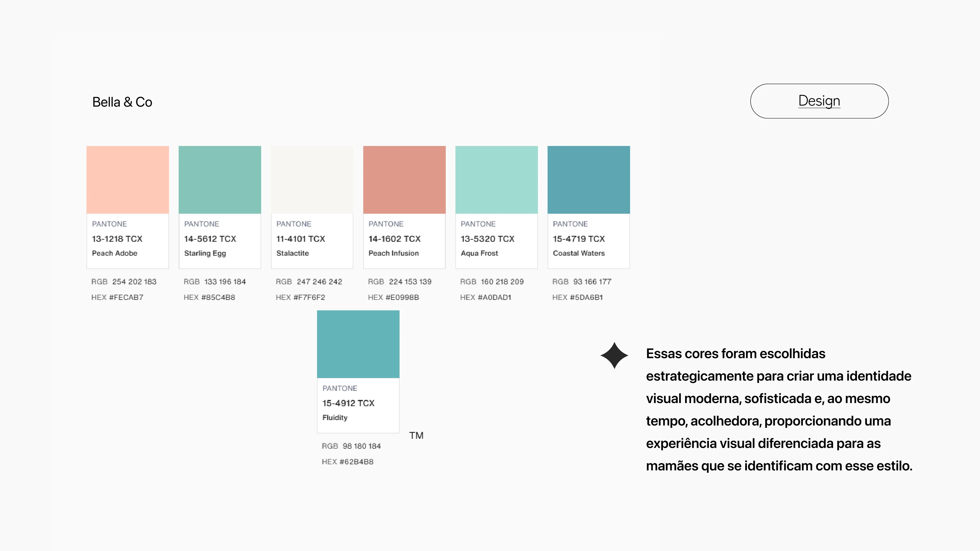Click the HEX #62B4B8 value

[x=348, y=462]
